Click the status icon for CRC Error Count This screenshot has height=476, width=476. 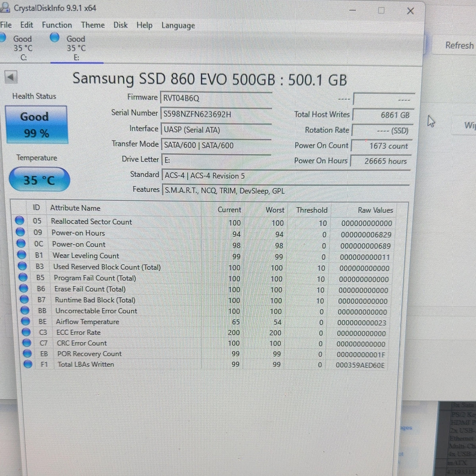click(27, 342)
